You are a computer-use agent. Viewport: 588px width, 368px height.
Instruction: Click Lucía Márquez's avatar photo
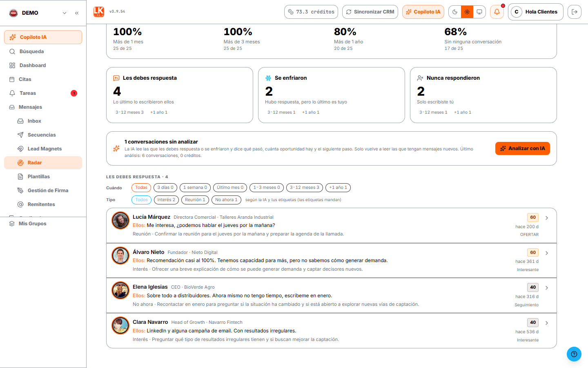[x=120, y=220]
